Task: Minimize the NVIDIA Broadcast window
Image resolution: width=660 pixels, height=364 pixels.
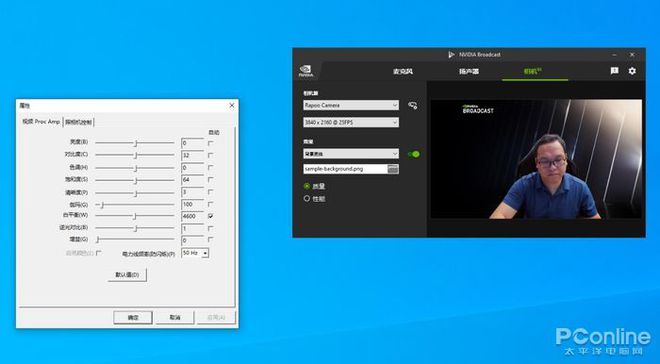Action: click(615, 55)
